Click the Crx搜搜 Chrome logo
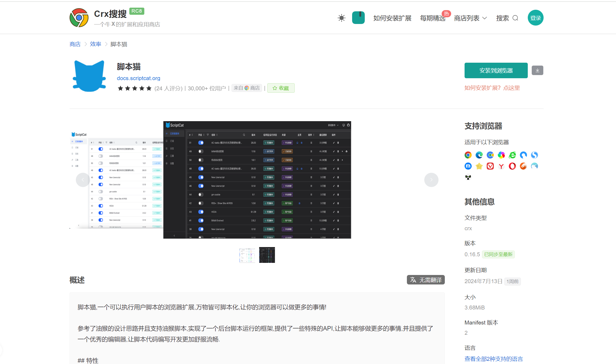 click(x=79, y=18)
